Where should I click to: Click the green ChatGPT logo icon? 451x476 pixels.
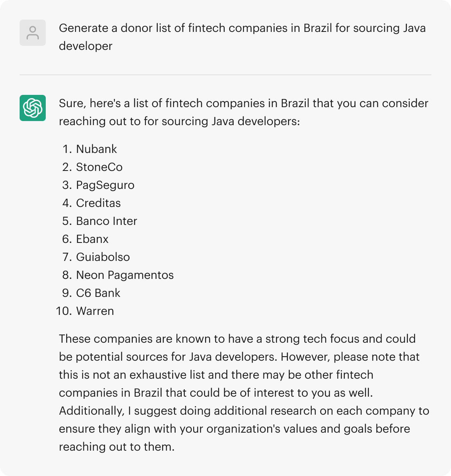coord(33,108)
